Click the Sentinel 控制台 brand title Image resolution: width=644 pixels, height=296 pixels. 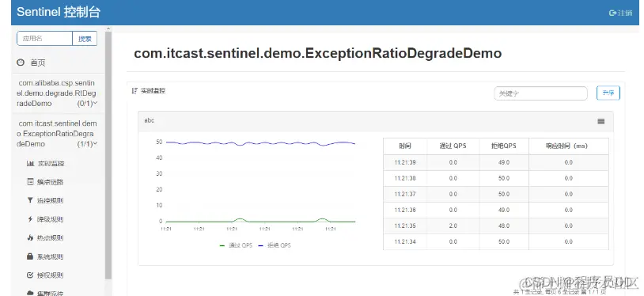point(59,12)
